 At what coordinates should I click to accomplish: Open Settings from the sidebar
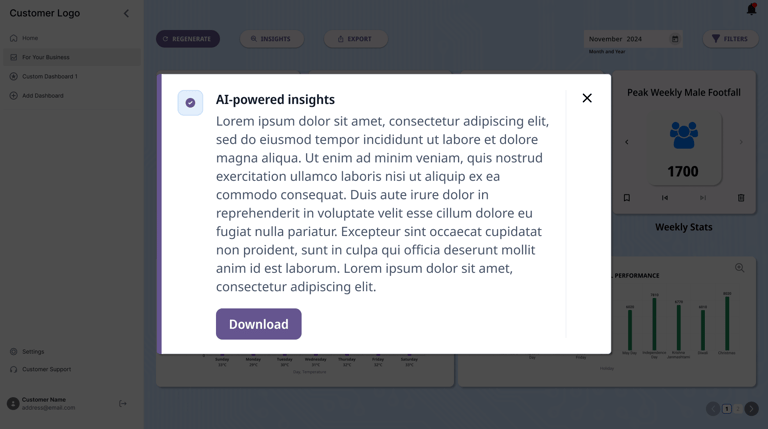pyautogui.click(x=33, y=352)
